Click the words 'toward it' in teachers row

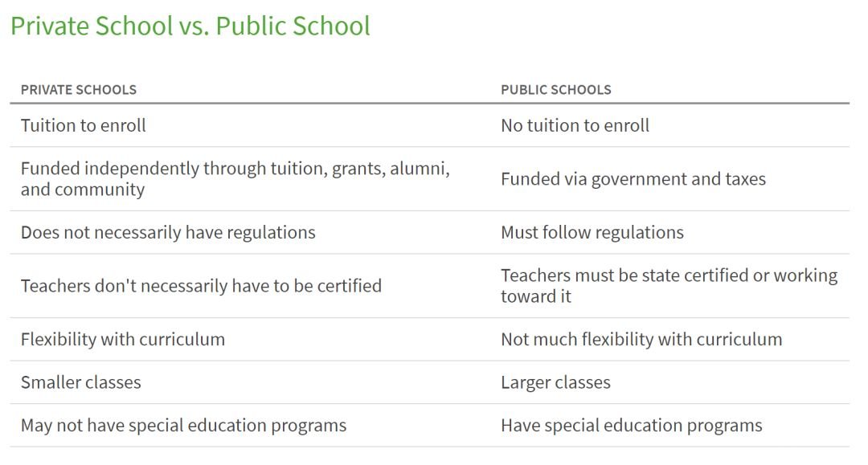pyautogui.click(x=536, y=296)
